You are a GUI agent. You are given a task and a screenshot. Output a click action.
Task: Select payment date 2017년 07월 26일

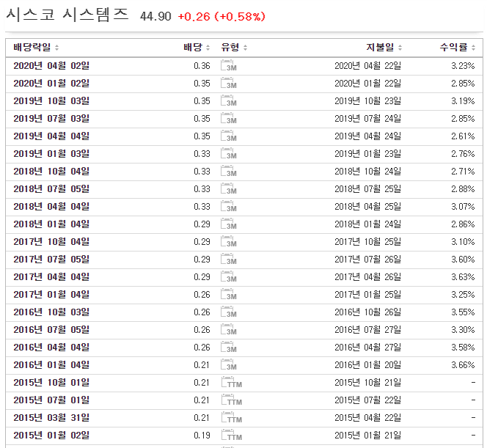[367, 260]
